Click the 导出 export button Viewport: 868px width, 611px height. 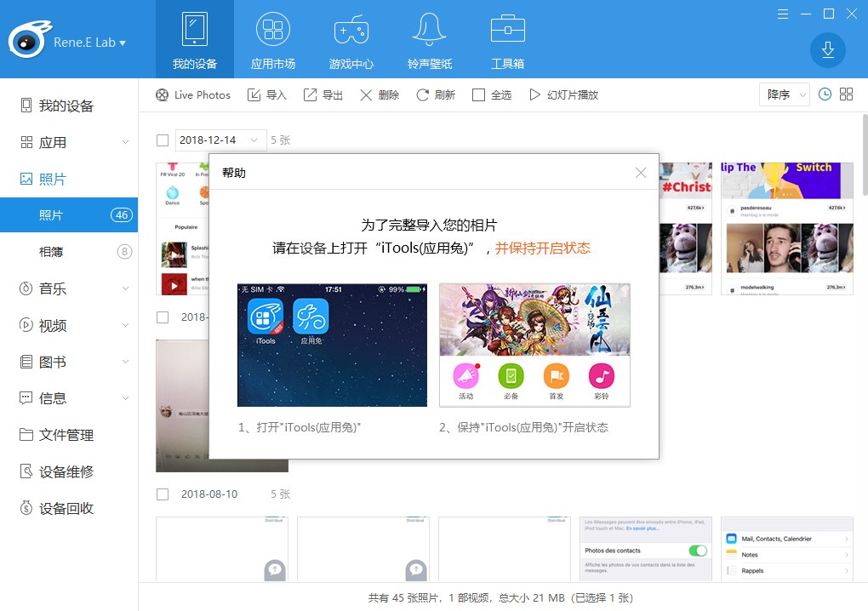click(323, 94)
